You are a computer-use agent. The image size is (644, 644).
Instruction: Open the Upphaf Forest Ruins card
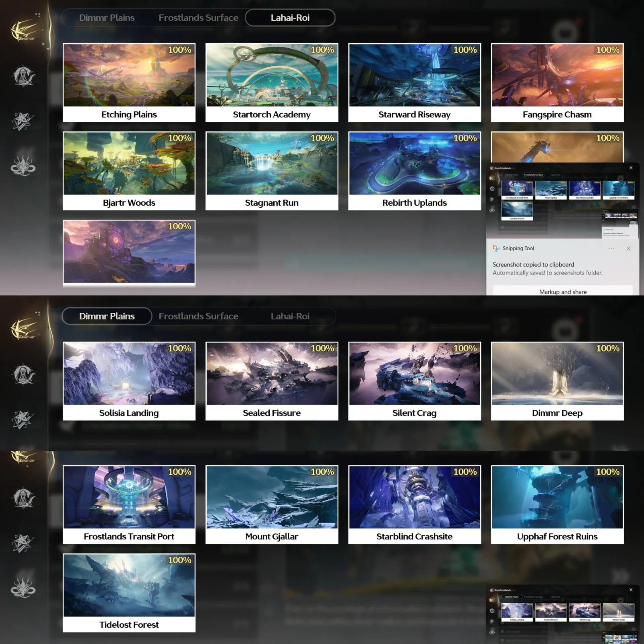point(557,504)
